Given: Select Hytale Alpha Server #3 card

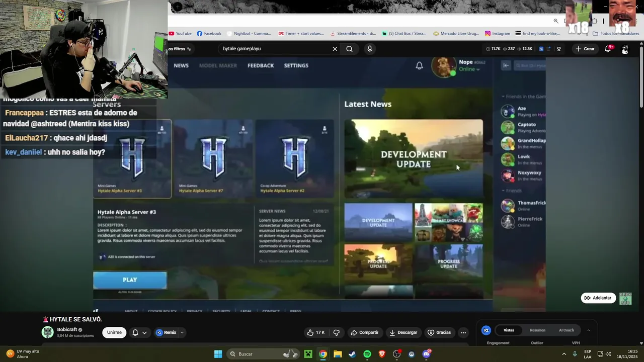Looking at the screenshot, I should pos(132,159).
